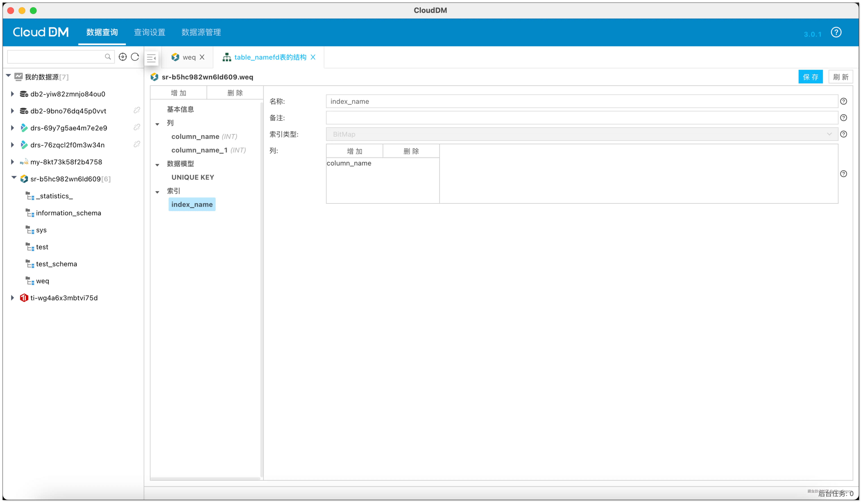Click schema icon next to sys
This screenshot has height=504, width=863.
pyautogui.click(x=30, y=230)
